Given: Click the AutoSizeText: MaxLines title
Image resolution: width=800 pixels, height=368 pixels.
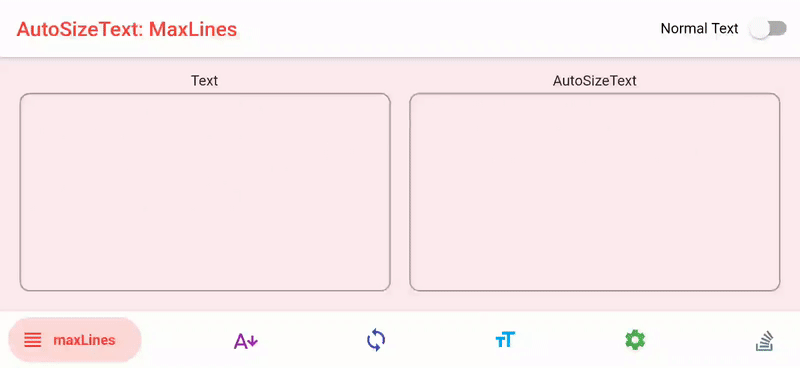Looking at the screenshot, I should click(x=127, y=30).
